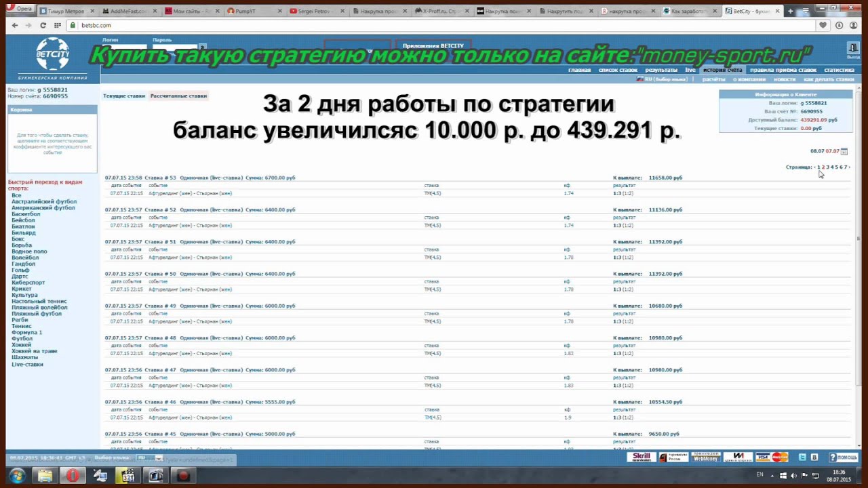Image resolution: width=868 pixels, height=488 pixels.
Task: Reload the page with the refresh icon
Action: point(43,25)
